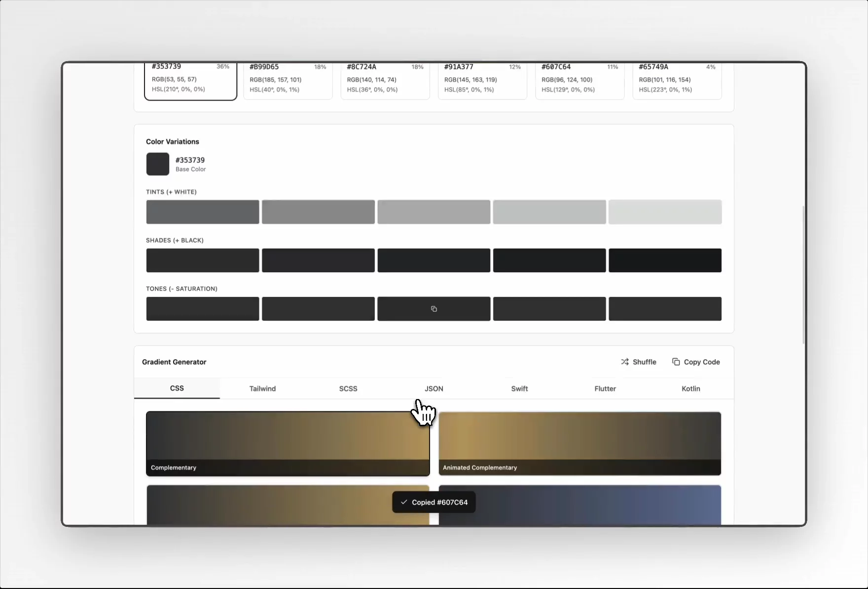This screenshot has height=589, width=868.
Task: Open the JSON output tab
Action: 434,388
